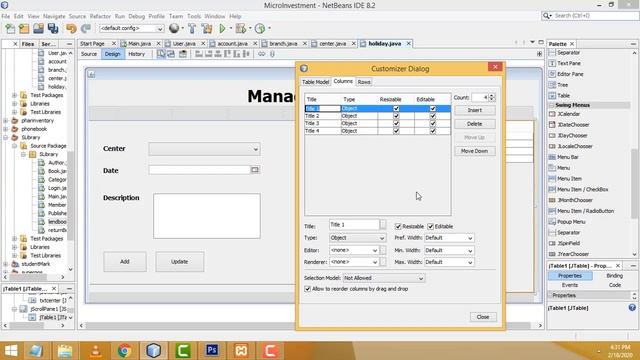Click the Redo toolbar icon
640x360 pixels.
pos(86,29)
